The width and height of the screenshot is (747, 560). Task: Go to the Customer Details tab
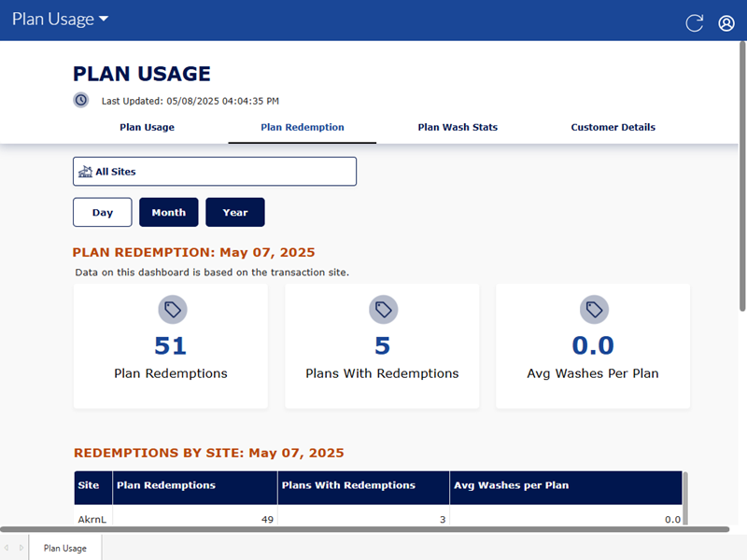click(613, 127)
